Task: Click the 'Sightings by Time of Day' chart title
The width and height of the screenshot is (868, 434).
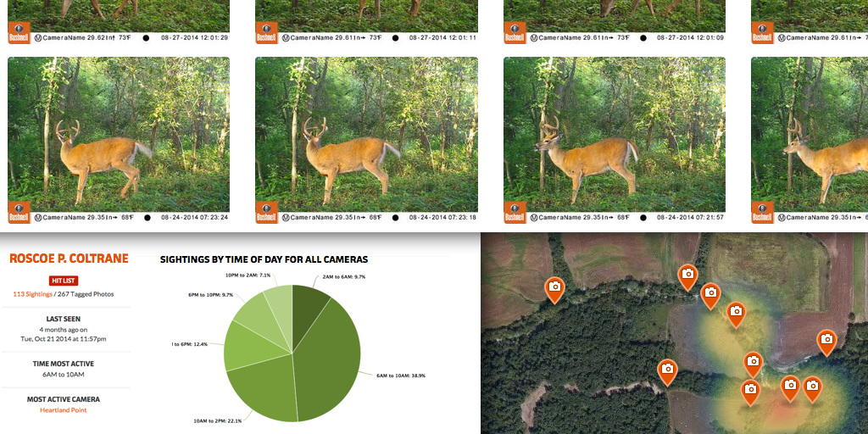Action: [264, 259]
